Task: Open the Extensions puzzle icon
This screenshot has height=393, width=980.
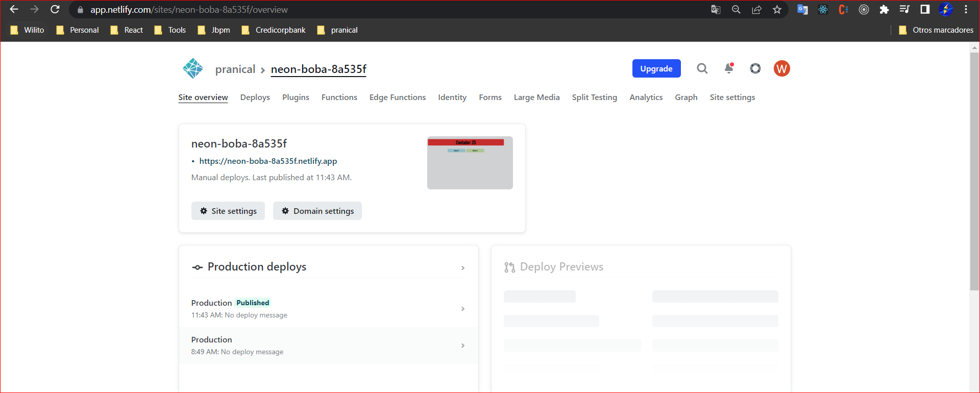Action: 884,10
